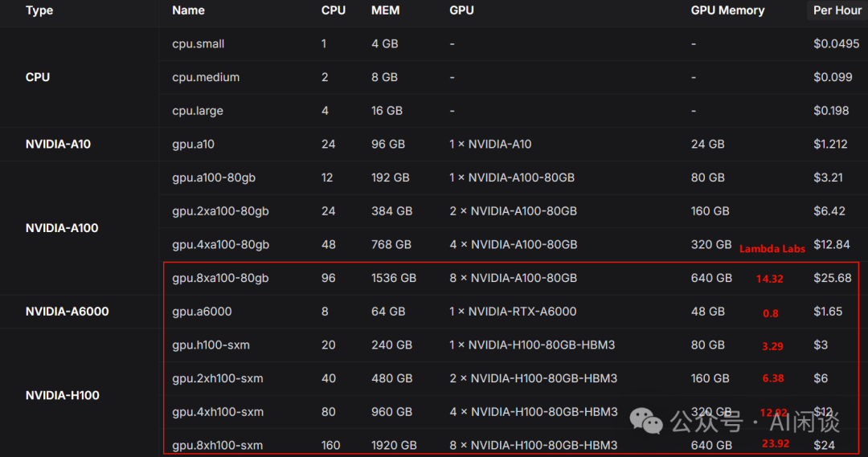Click instance name "gpu.h100-sxm"
The image size is (868, 457).
click(x=211, y=345)
